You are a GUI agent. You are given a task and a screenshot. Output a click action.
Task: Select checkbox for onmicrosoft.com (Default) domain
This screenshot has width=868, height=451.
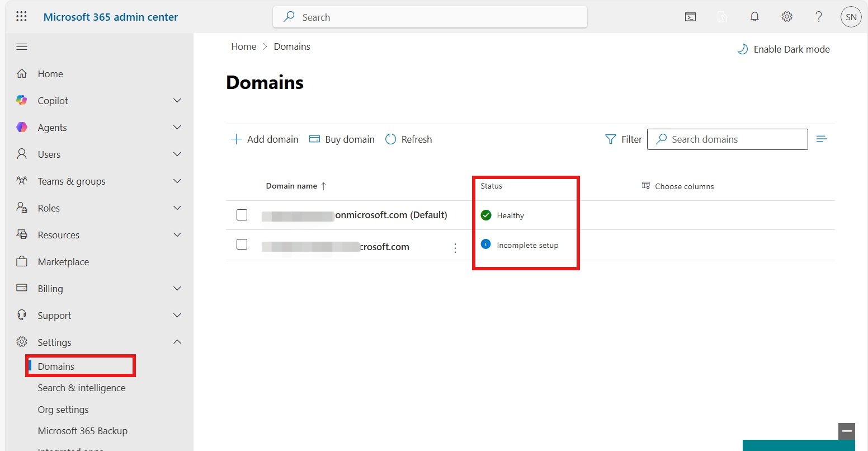point(242,215)
